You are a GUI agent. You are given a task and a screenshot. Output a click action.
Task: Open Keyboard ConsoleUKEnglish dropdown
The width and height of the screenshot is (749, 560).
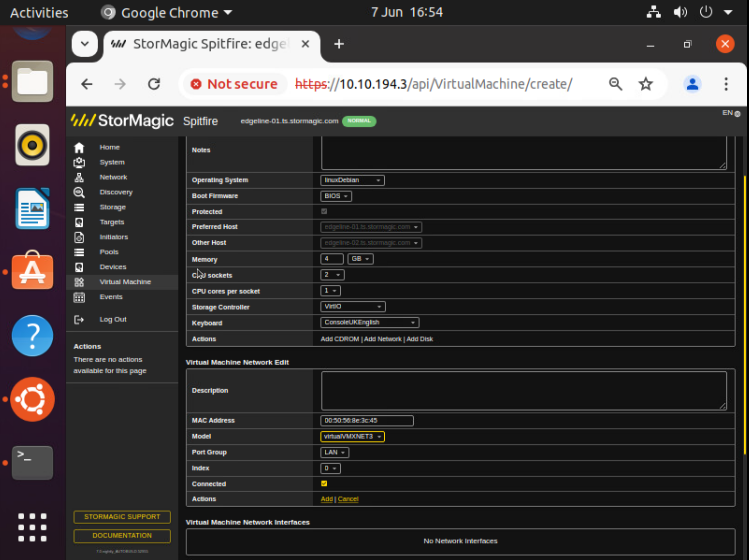(370, 322)
